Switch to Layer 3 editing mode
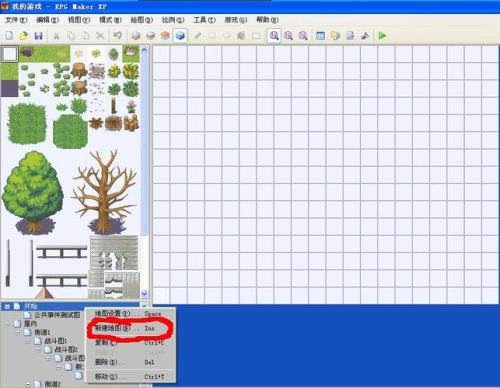This screenshot has height=388, width=500. [165, 35]
